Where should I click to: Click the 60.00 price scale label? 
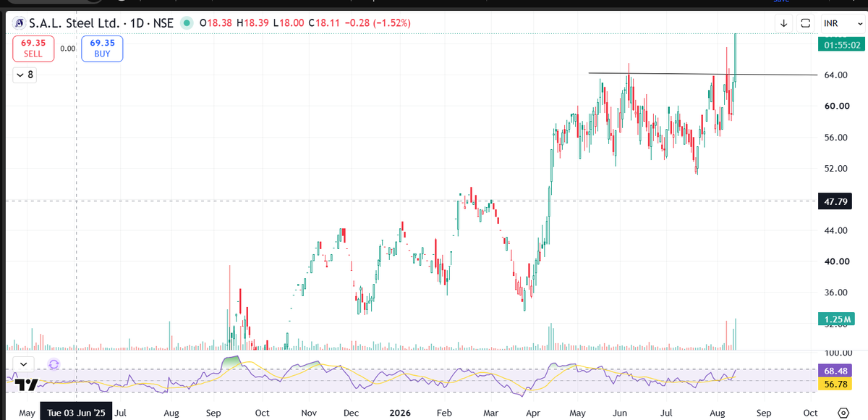coord(838,106)
